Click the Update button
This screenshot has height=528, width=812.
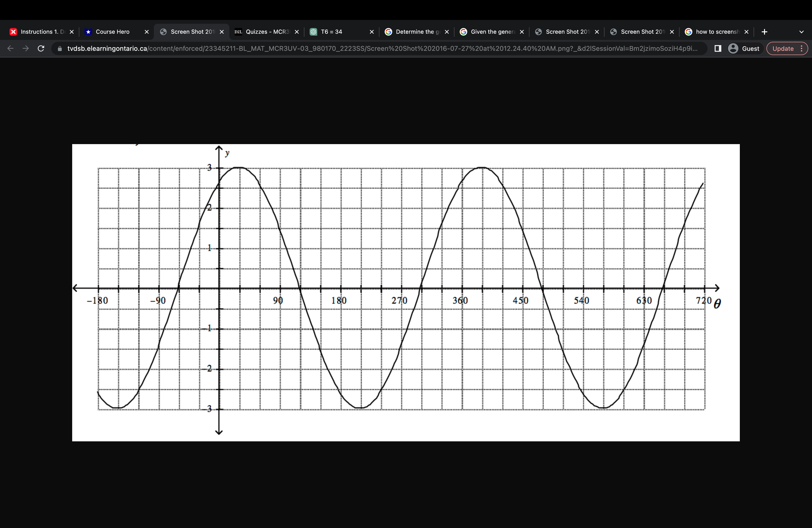[x=783, y=48]
